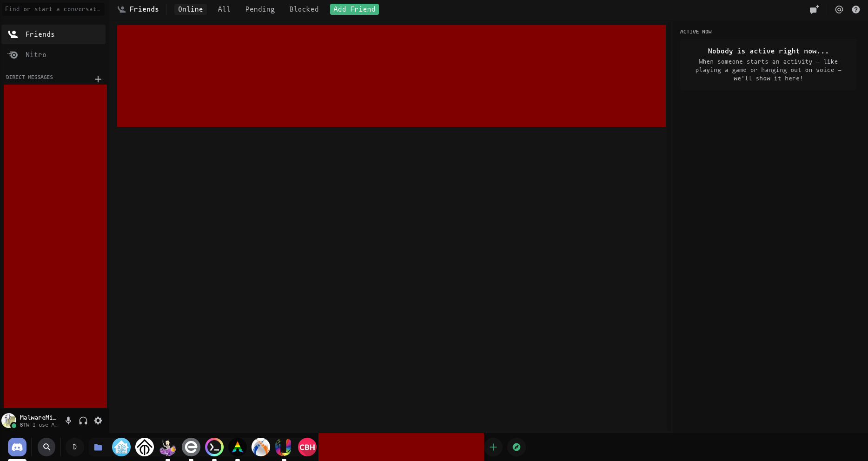868x461 pixels.
Task: Open the inbox mentions @ icon
Action: [x=839, y=9]
